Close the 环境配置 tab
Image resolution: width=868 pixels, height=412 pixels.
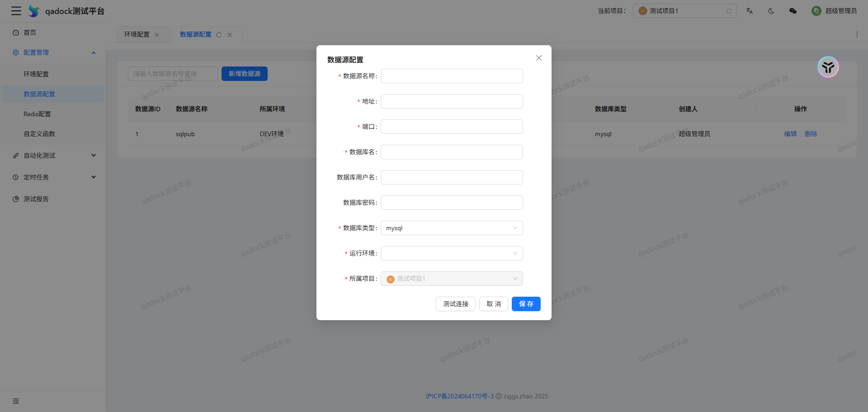(x=157, y=35)
